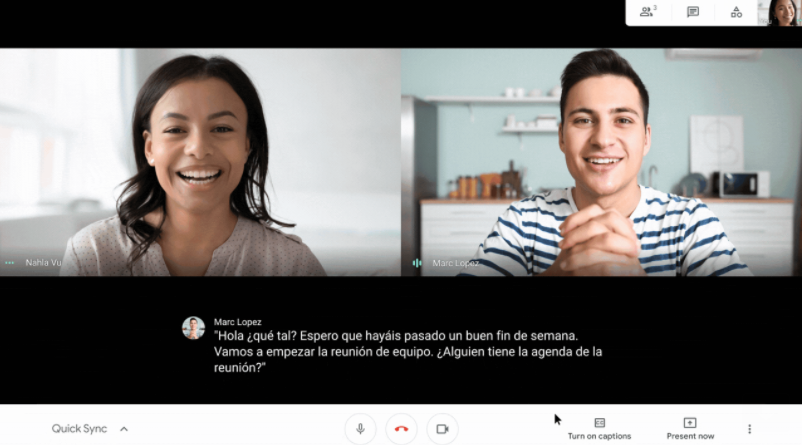Click the Quick Sync meeting name
Viewport: 802px width, 445px height.
(79, 429)
